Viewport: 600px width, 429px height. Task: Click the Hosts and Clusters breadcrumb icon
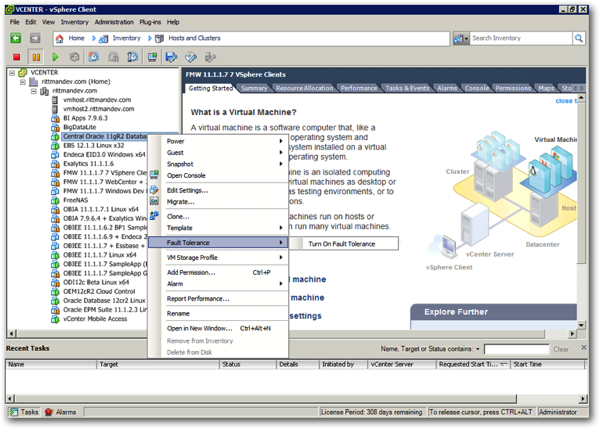(159, 38)
